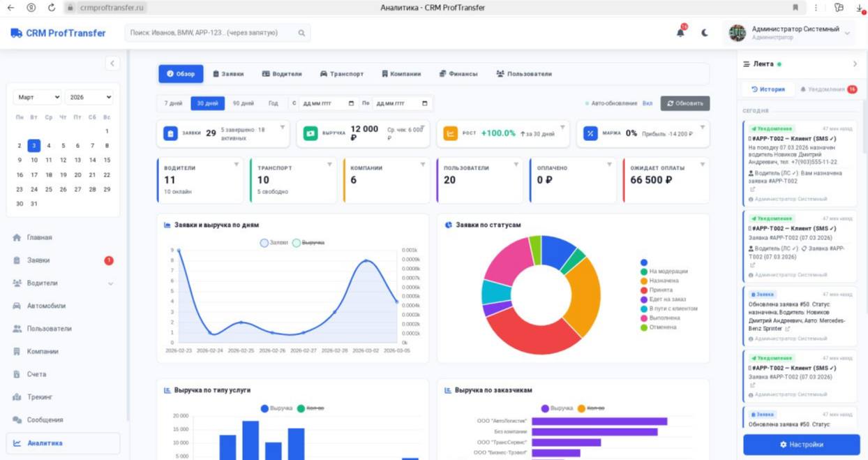Switch to the Уведомления tab in Лента panel
This screenshot has width=868, height=460.
(x=825, y=89)
